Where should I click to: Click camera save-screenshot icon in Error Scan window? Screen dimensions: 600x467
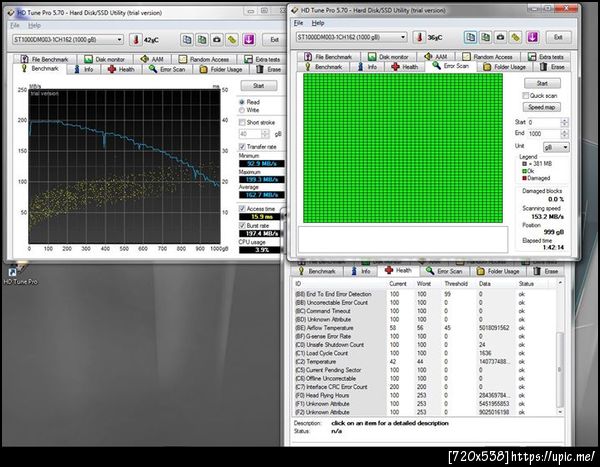pyautogui.click(x=501, y=37)
